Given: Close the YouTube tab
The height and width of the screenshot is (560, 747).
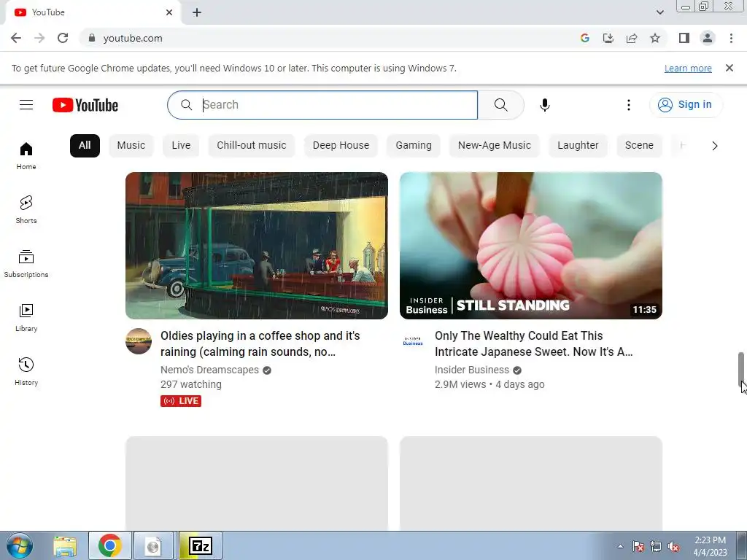Looking at the screenshot, I should coord(169,12).
